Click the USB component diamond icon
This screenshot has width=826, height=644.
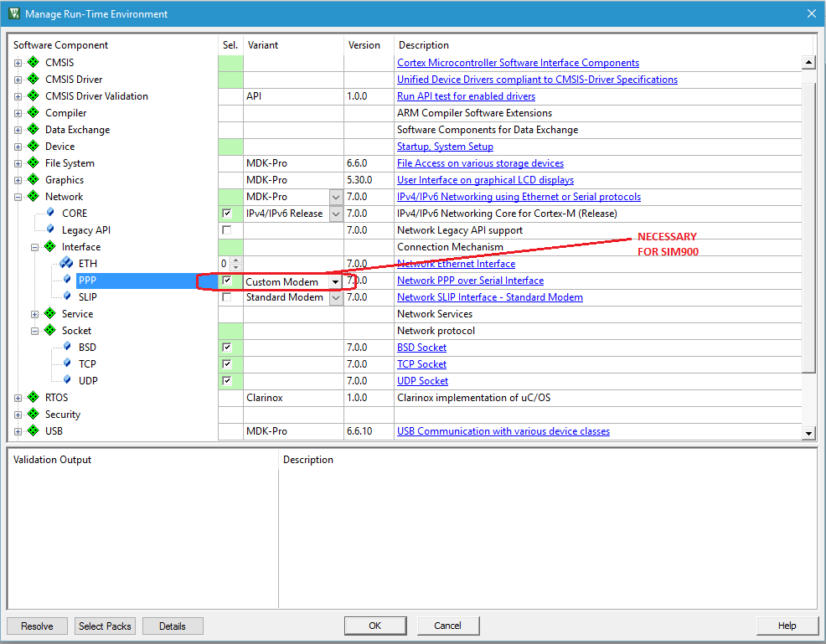click(34, 431)
